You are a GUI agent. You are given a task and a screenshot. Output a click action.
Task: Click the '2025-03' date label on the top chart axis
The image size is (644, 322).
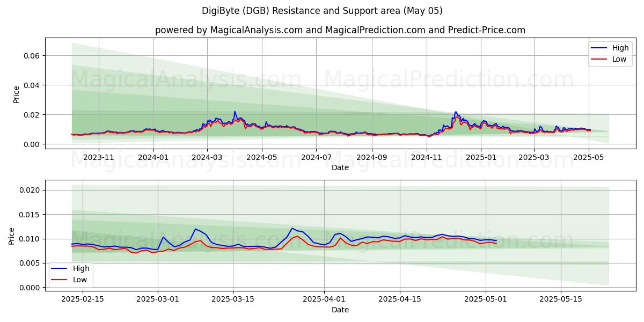(x=534, y=157)
